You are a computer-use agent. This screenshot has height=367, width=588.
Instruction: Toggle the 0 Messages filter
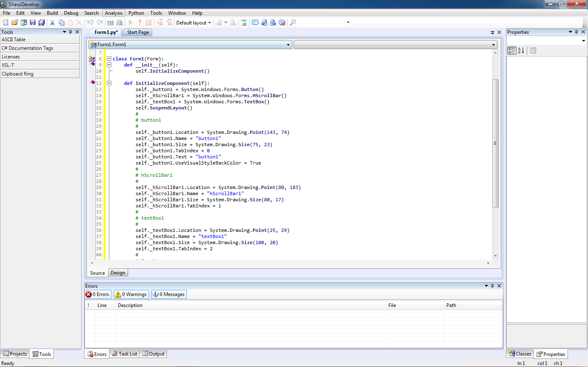pyautogui.click(x=169, y=294)
